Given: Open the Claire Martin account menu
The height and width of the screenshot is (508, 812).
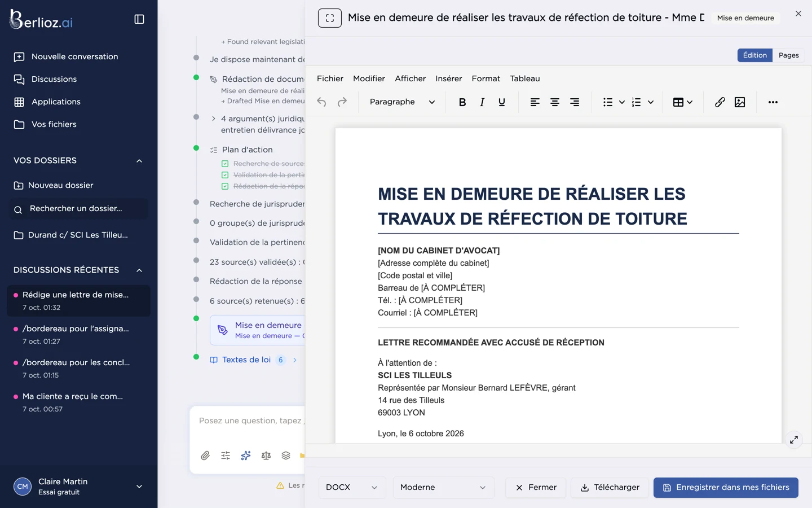Looking at the screenshot, I should pos(79,487).
